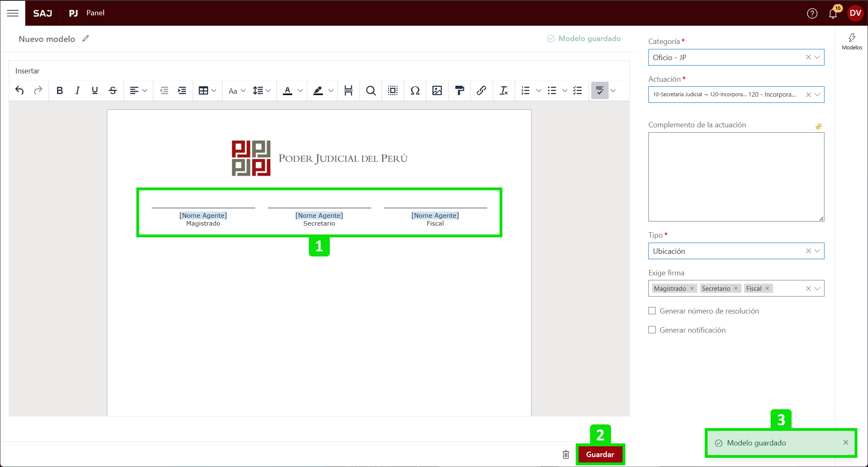Click the Guardar button

coord(600,455)
